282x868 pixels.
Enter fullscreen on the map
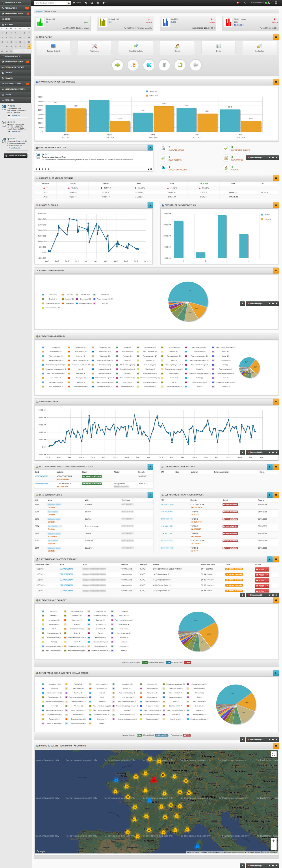(274, 754)
